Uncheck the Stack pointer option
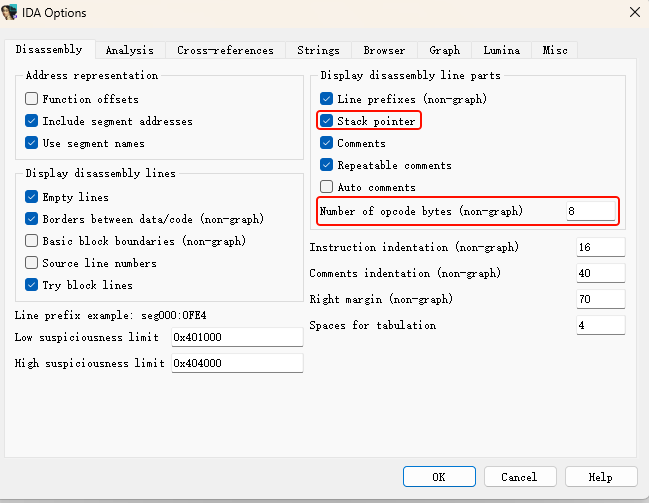This screenshot has height=503, width=649. click(327, 121)
